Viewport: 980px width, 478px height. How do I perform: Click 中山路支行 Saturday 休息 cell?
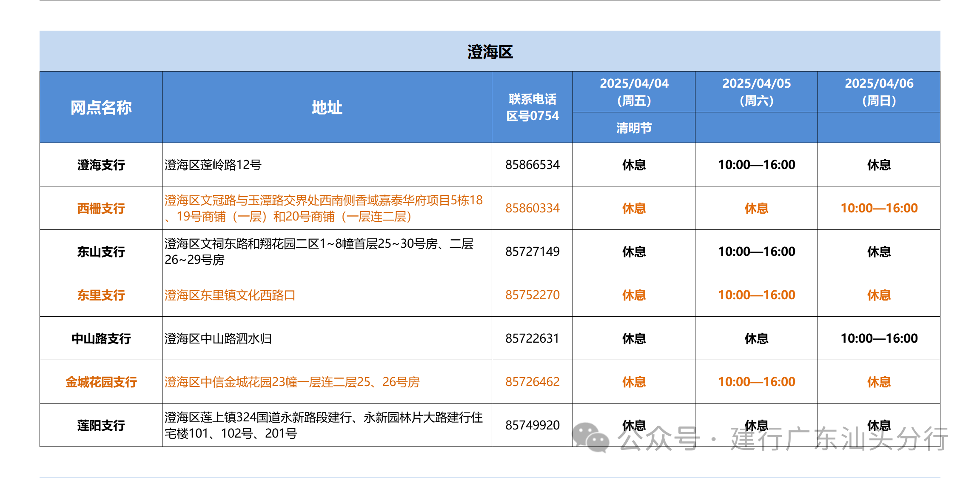pyautogui.click(x=756, y=338)
